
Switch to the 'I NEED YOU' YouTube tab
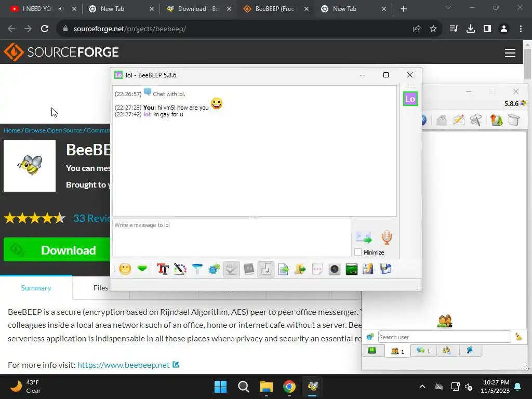[x=37, y=9]
